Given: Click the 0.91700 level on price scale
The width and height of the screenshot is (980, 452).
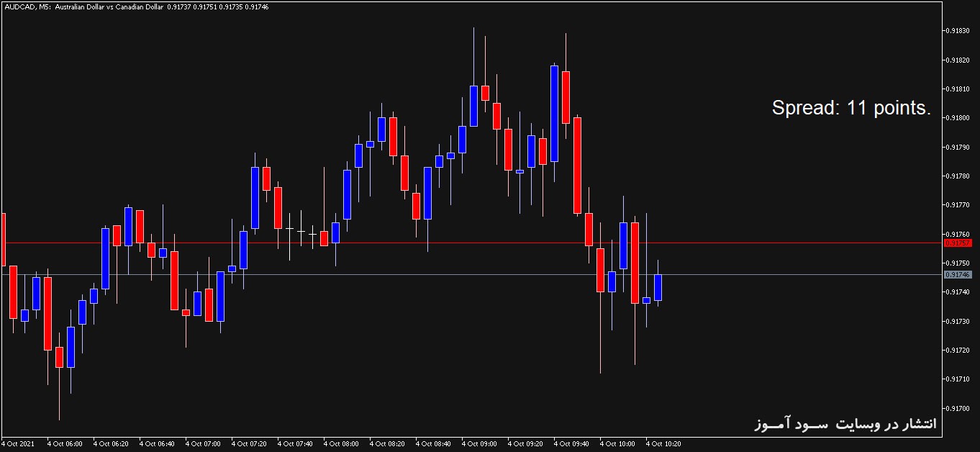Looking at the screenshot, I should coord(958,408).
